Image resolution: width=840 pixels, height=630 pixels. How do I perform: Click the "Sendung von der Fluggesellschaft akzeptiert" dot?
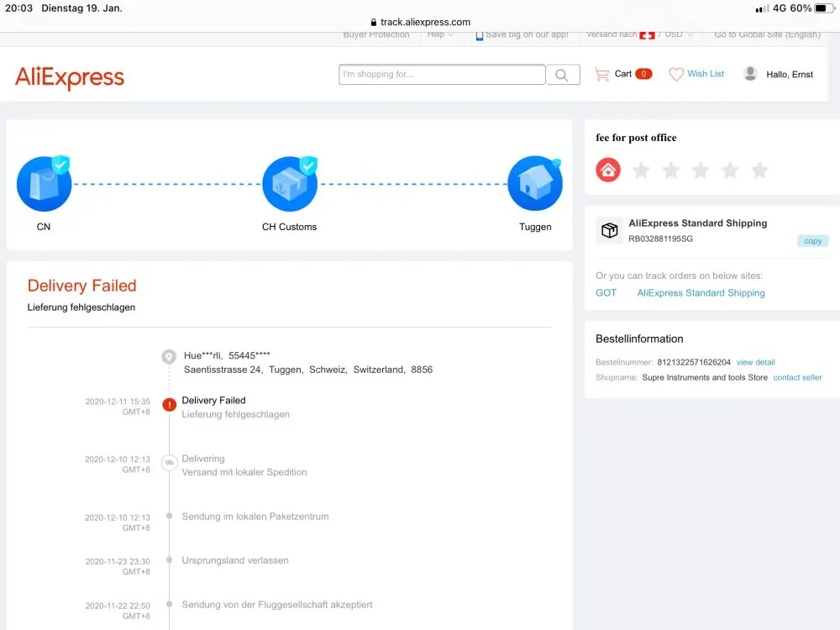[170, 604]
